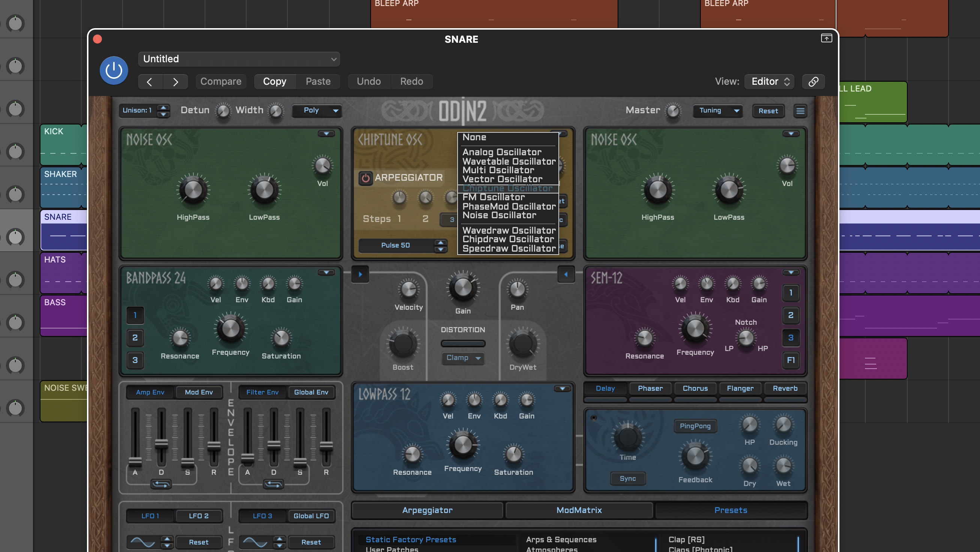Toggle oscillator 1 routing in SEM-12

click(790, 293)
